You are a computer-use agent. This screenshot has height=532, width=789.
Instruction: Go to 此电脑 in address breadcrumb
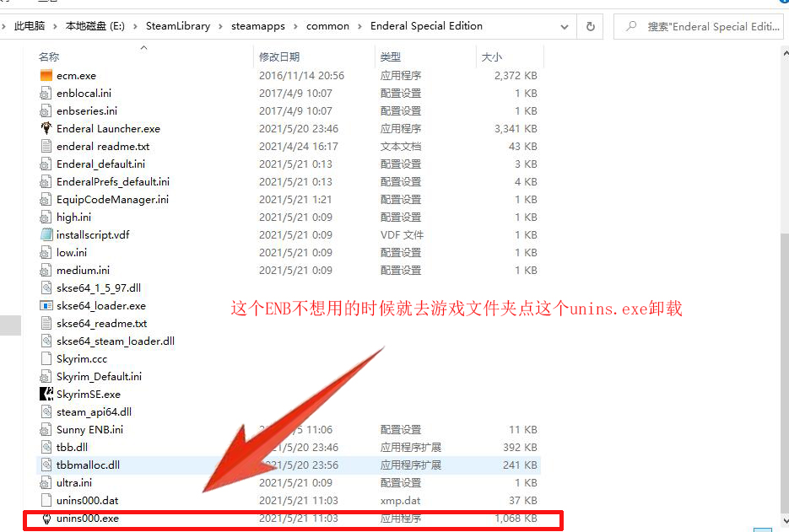click(x=30, y=26)
